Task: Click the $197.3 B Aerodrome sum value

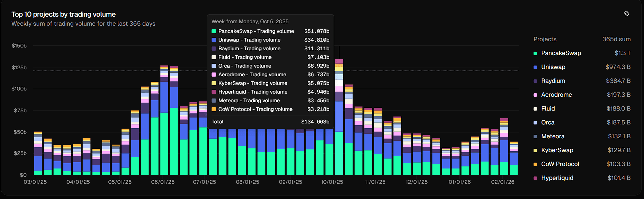Action: (x=619, y=95)
